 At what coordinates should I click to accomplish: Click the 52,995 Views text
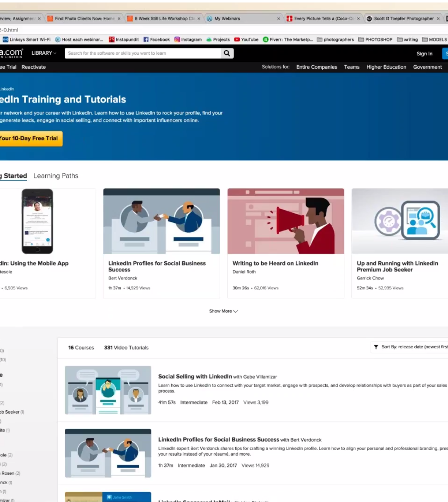coord(391,288)
